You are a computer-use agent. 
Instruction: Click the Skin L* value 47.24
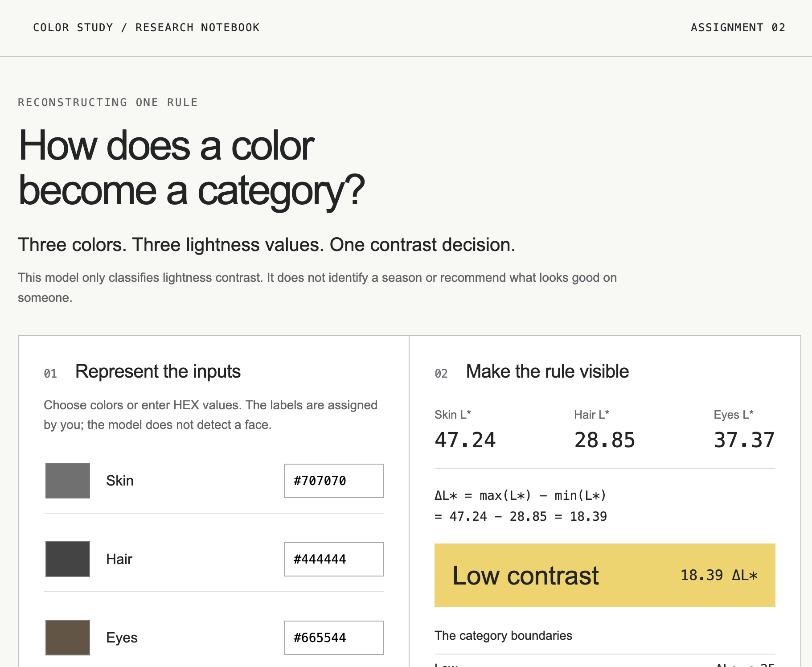pyautogui.click(x=465, y=440)
